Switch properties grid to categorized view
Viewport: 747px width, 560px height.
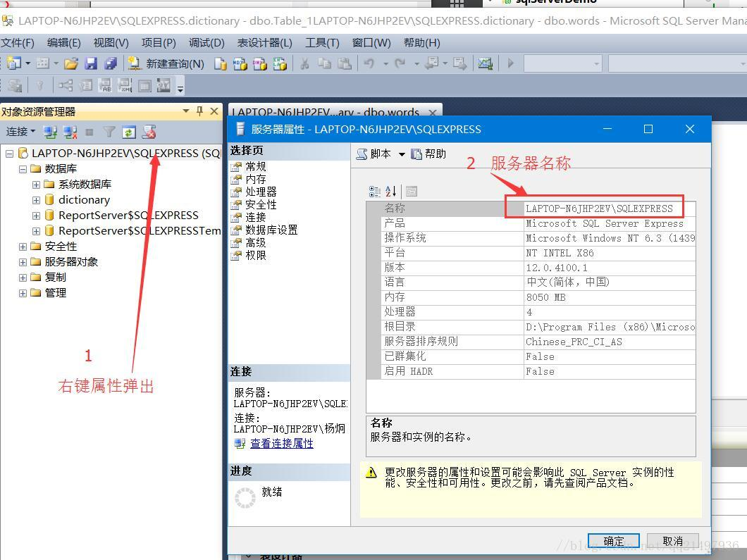374,191
